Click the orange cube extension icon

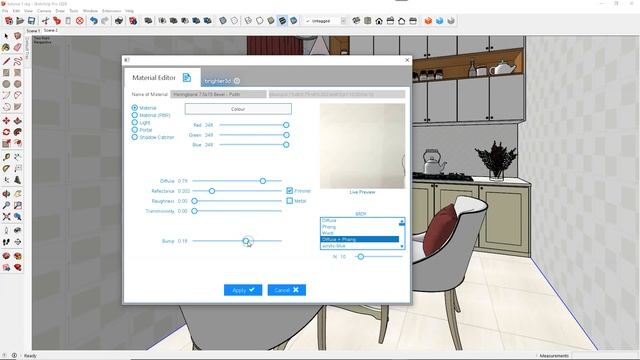pyautogui.click(x=428, y=20)
